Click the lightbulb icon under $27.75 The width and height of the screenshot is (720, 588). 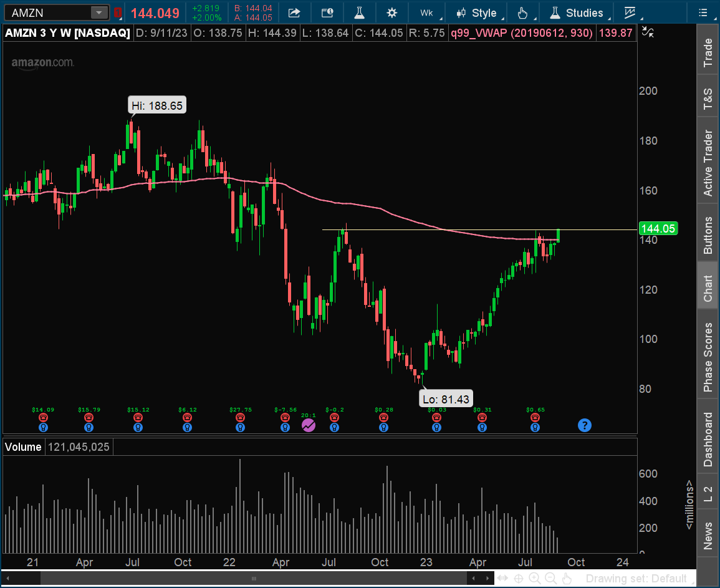pos(240,428)
